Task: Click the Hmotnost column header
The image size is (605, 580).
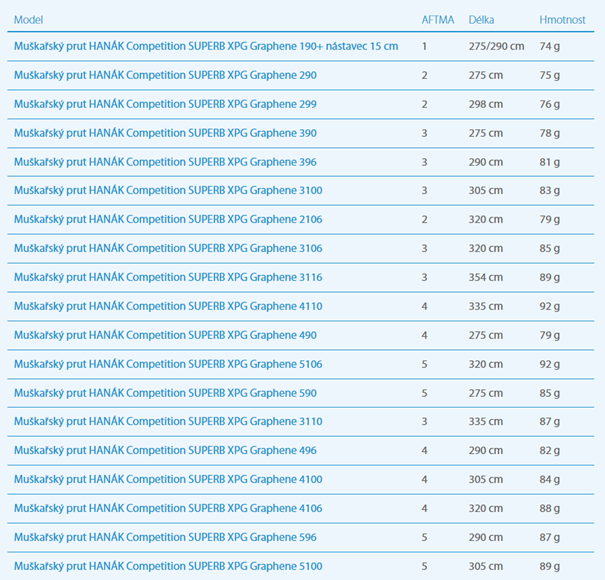Action: [x=562, y=20]
